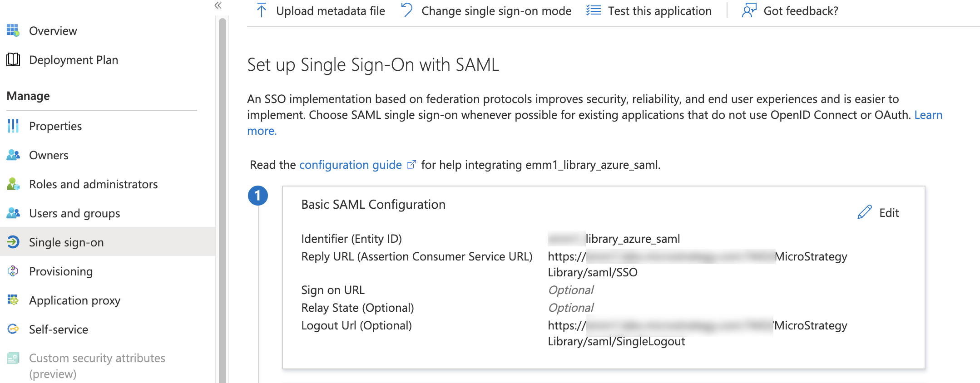Image resolution: width=980 pixels, height=383 pixels.
Task: Click the Properties bars icon
Action: pos(13,126)
